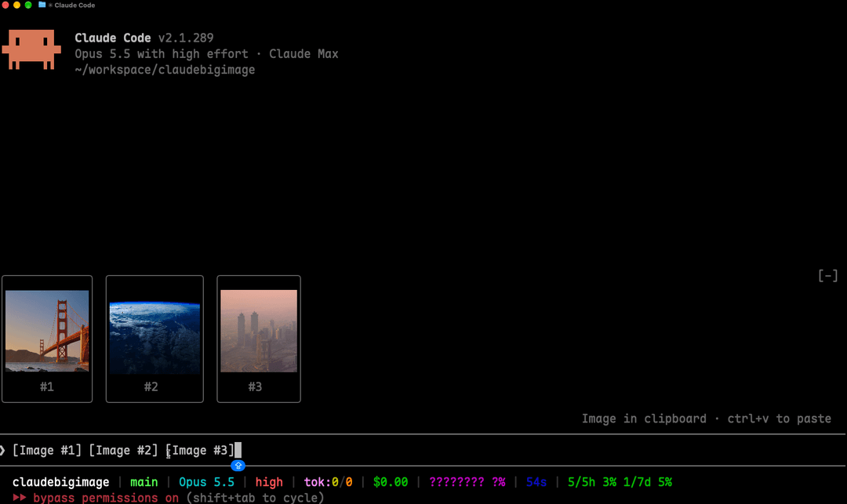
Task: Click the version number v2.1.289
Action: click(186, 38)
